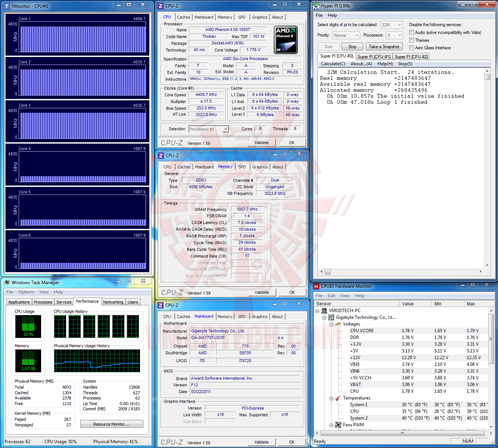Tick the Themes checkbox in Hyper PI
This screenshot has height=448, width=498.
(x=411, y=40)
